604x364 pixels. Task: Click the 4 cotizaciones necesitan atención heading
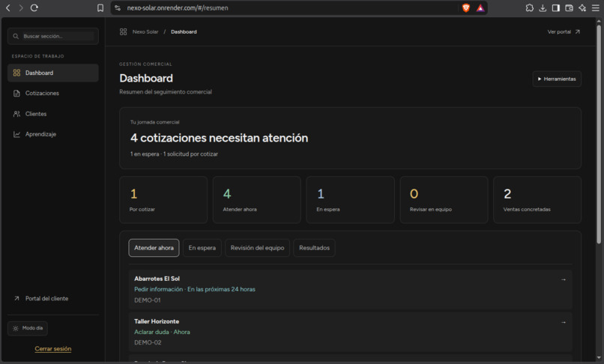(219, 138)
